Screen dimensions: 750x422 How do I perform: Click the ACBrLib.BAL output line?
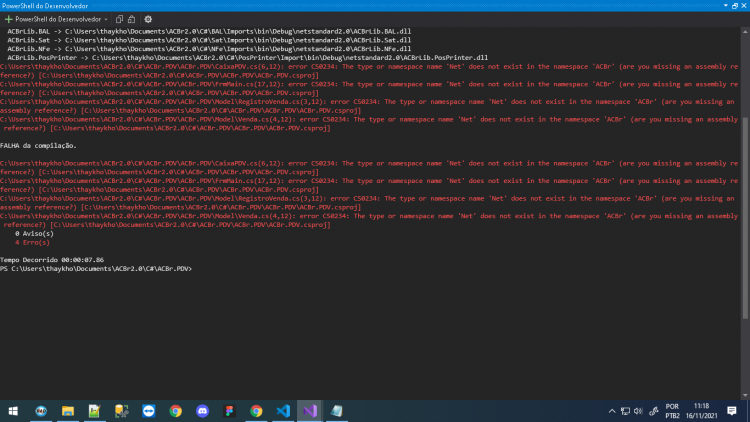tap(209, 31)
